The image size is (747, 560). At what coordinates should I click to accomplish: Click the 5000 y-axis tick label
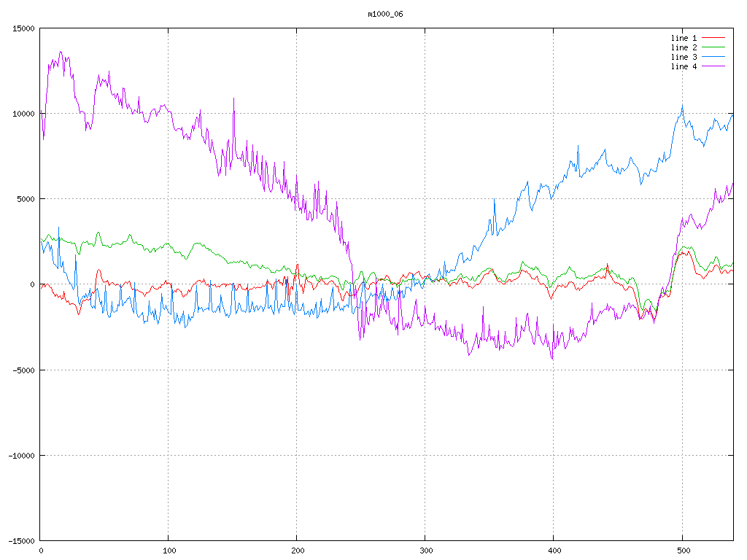coord(26,199)
